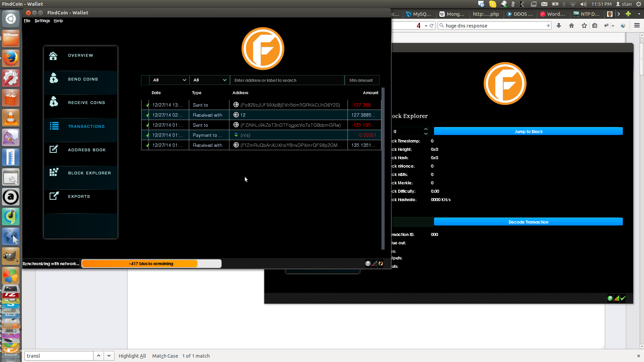Click green check icon in Block Explorer window
This screenshot has width=644, height=362.
coord(623,298)
